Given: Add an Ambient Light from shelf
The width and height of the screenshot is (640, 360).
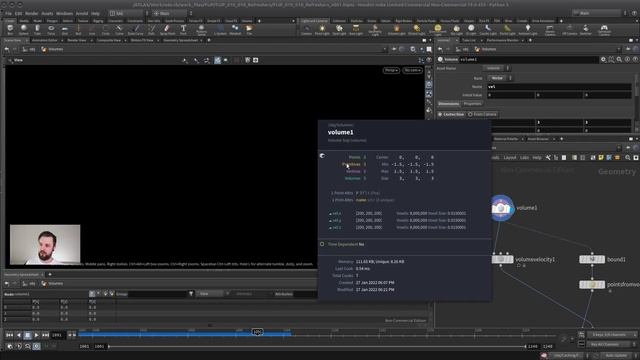Looking at the screenshot, I should tap(528, 29).
